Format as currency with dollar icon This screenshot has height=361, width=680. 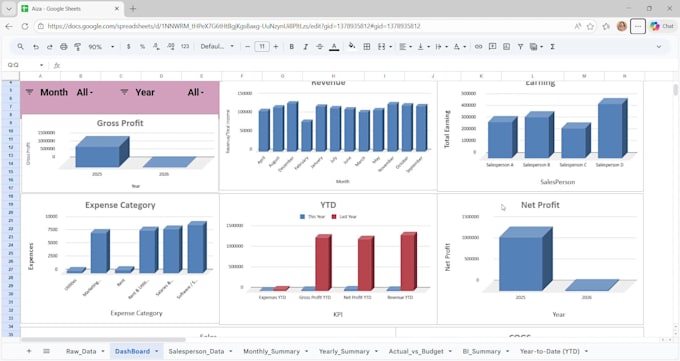click(128, 46)
